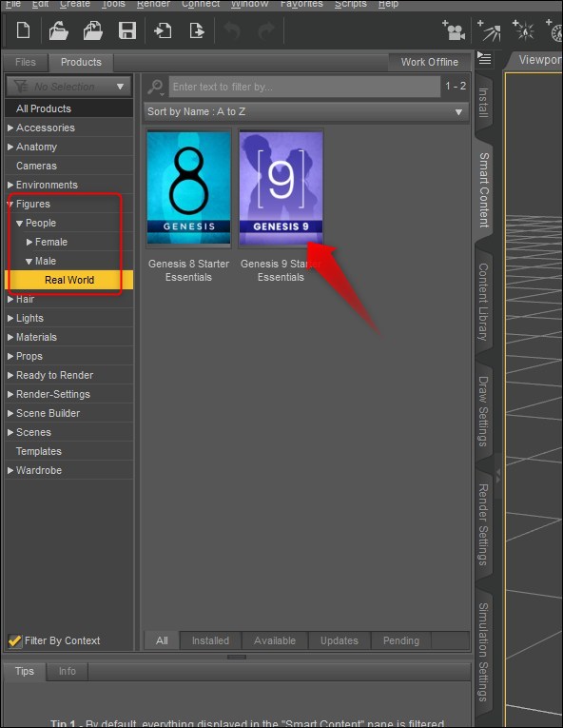Select the Templates category
Viewport: 563px width, 728px height.
coord(68,451)
